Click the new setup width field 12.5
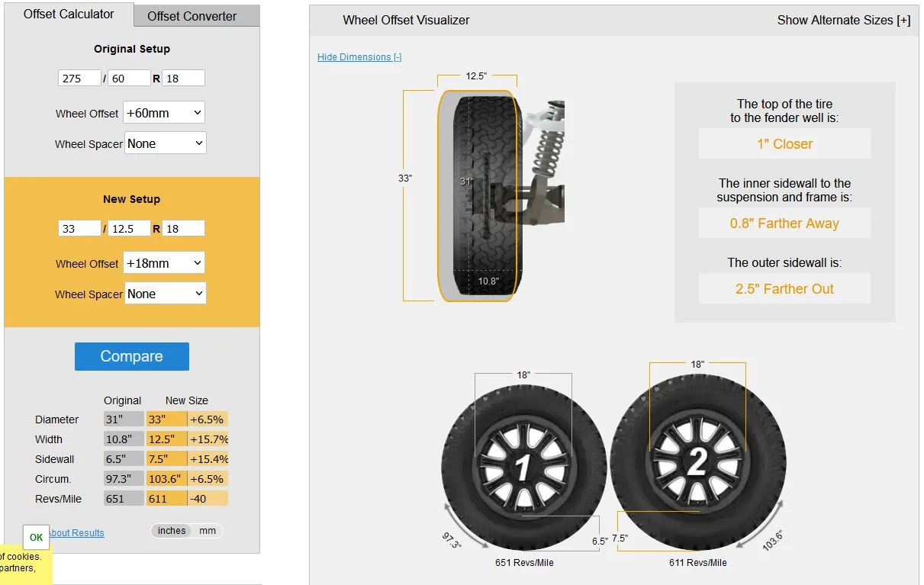Screen dimensions: 924x585 (x=128, y=228)
